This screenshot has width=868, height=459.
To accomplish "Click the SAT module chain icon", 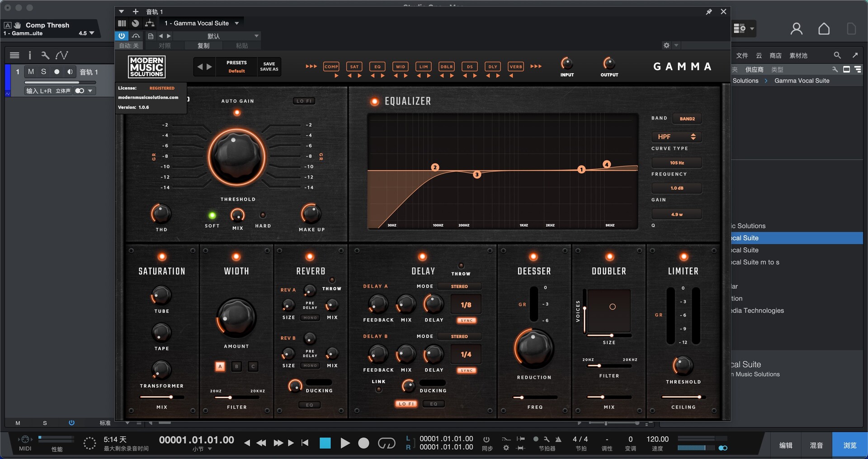I will [x=354, y=66].
